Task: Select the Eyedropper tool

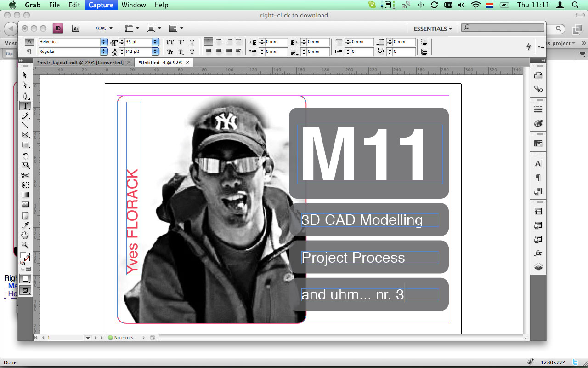Action: pyautogui.click(x=25, y=225)
